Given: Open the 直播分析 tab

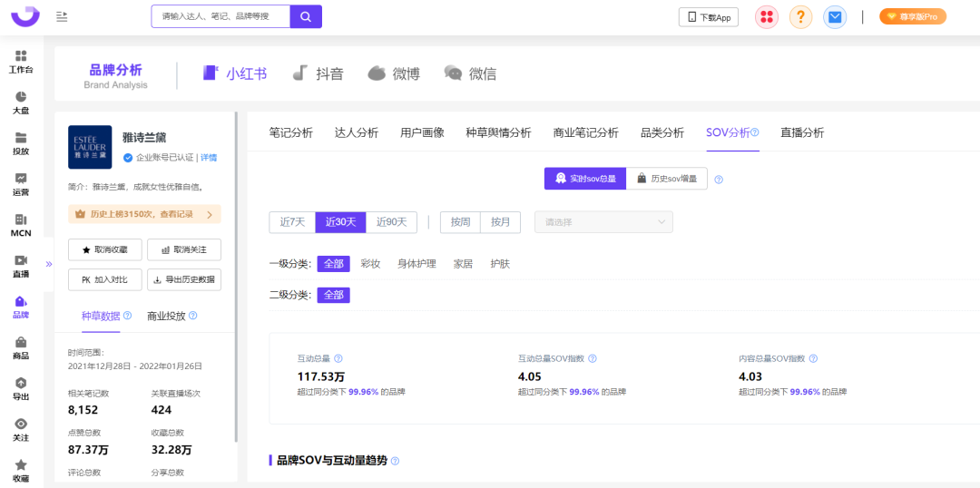Looking at the screenshot, I should (x=802, y=132).
